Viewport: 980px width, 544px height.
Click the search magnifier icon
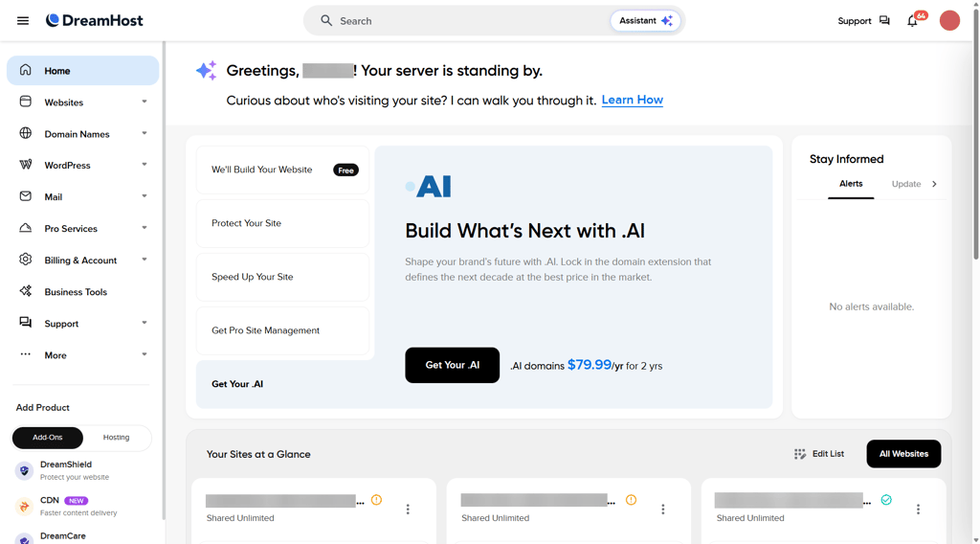click(325, 21)
